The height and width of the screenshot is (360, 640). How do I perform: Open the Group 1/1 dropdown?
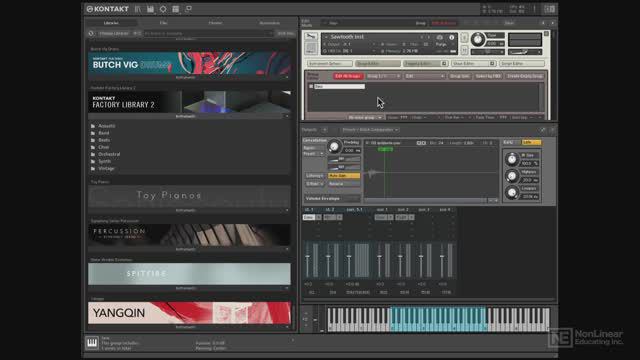[x=383, y=76]
